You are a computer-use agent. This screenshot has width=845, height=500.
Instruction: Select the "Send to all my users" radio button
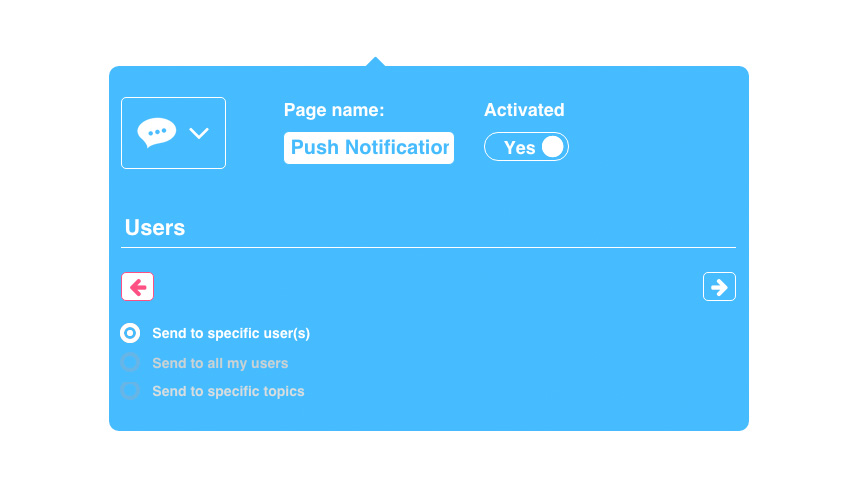pyautogui.click(x=130, y=362)
